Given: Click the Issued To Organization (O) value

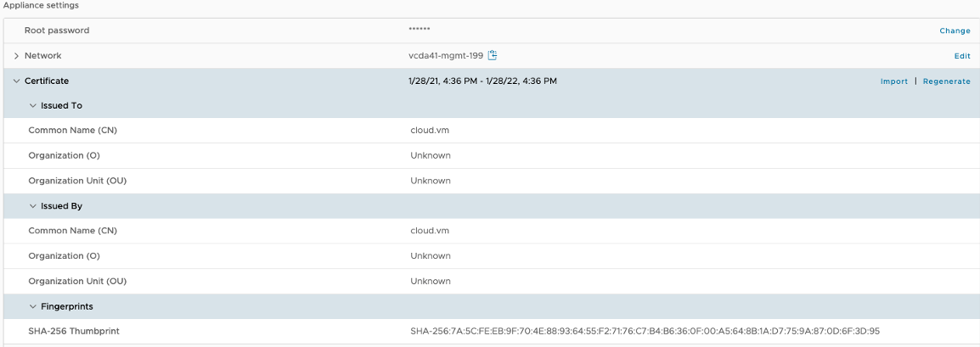Looking at the screenshot, I should pyautogui.click(x=431, y=156).
